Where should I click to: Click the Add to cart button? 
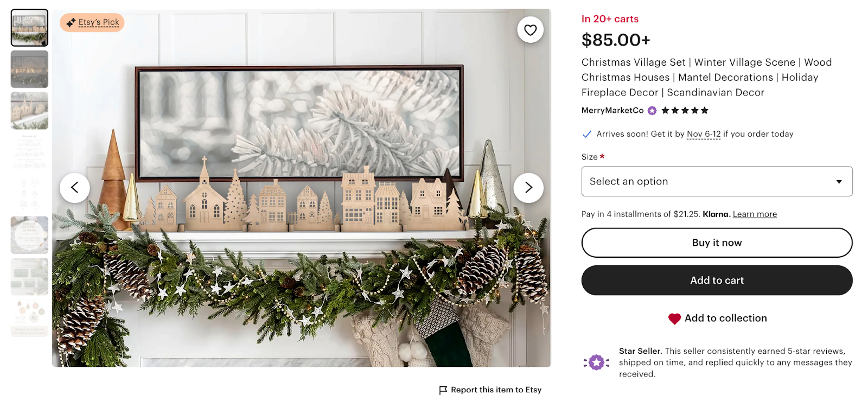point(717,281)
